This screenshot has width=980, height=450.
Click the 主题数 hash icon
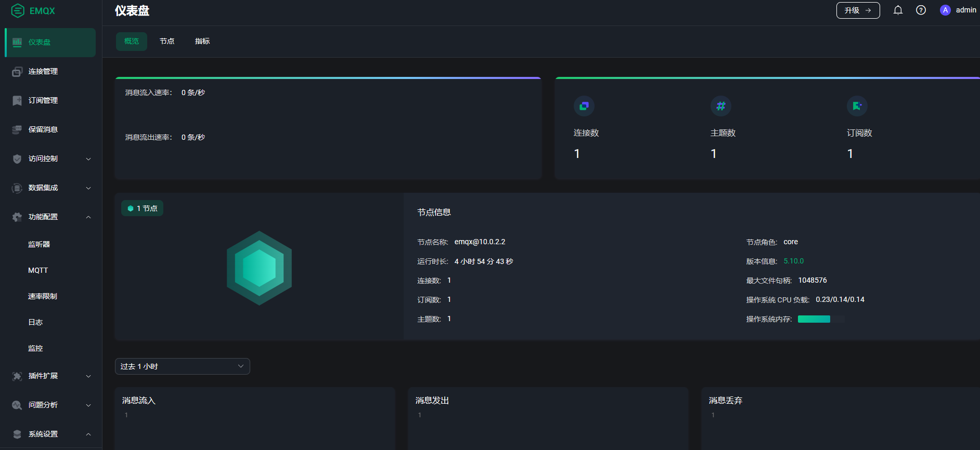721,106
